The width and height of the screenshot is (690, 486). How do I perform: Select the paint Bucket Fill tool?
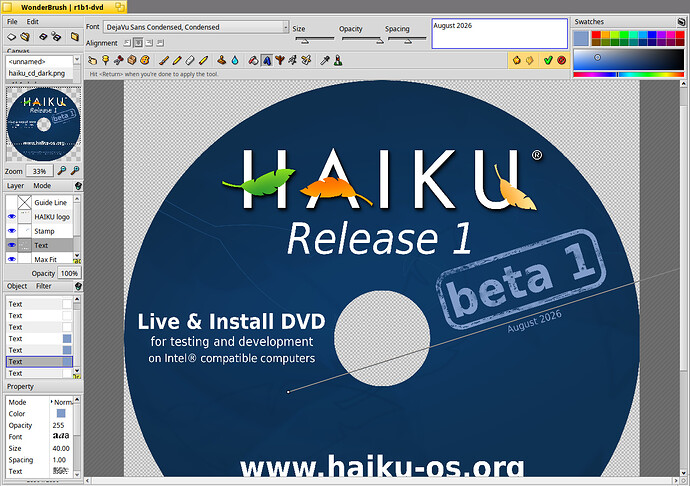(253, 60)
